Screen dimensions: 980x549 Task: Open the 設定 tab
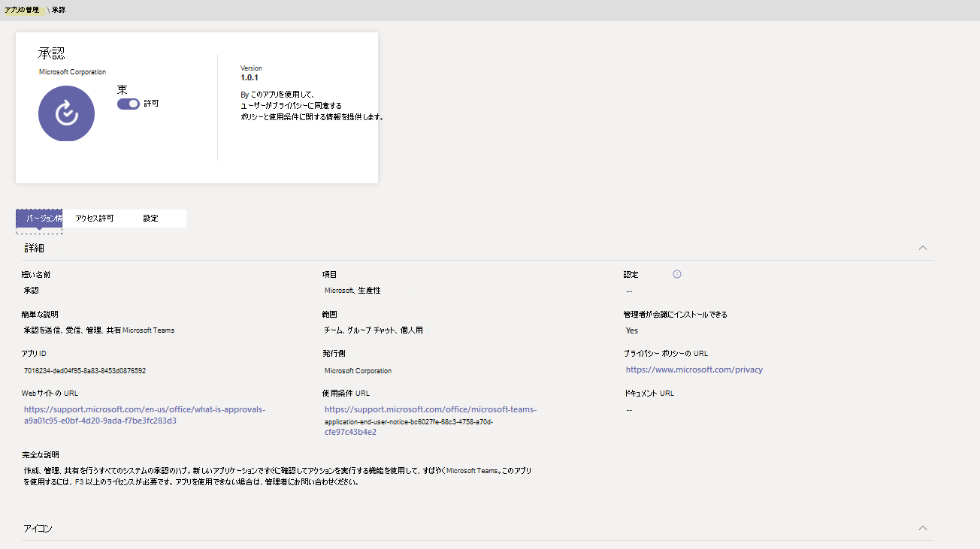[150, 218]
